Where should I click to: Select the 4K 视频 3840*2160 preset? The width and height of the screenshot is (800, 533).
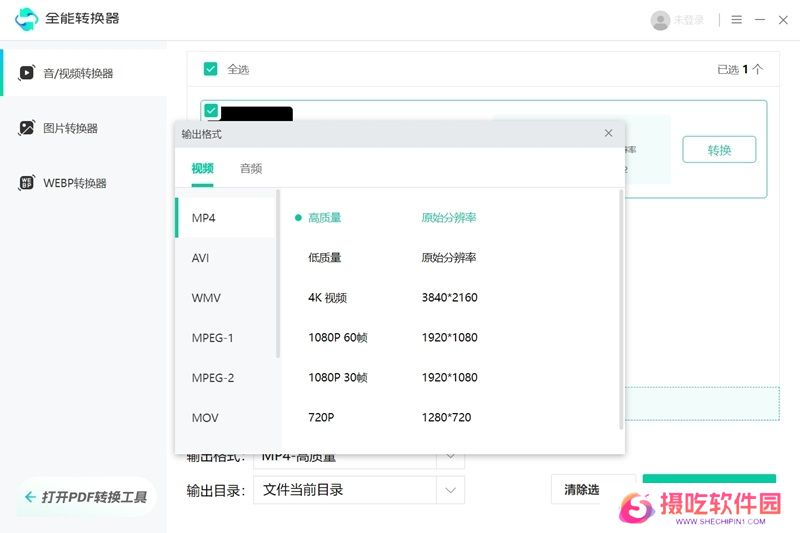pyautogui.click(x=392, y=297)
